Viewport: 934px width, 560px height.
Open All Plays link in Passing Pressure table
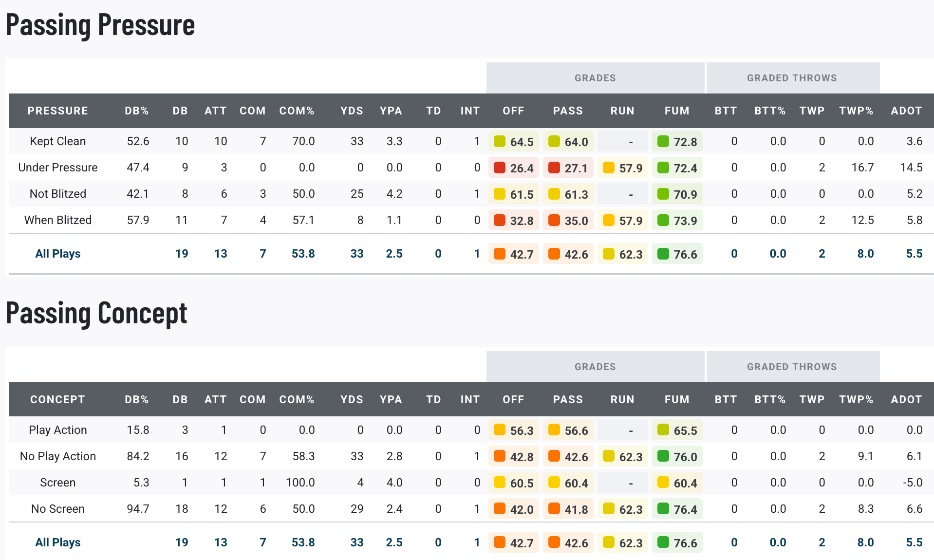57,254
